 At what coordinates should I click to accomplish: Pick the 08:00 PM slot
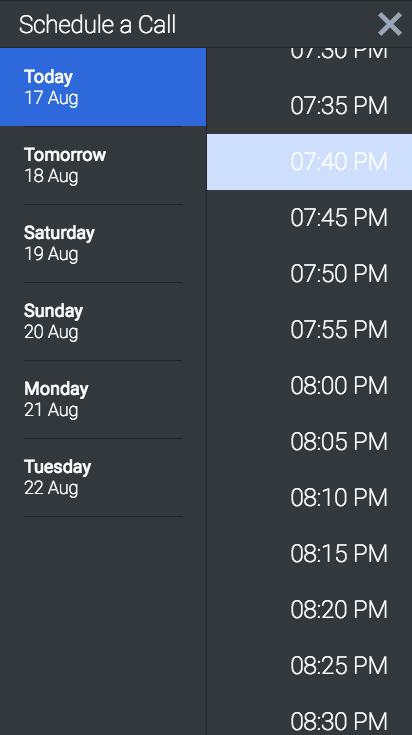tap(309, 386)
